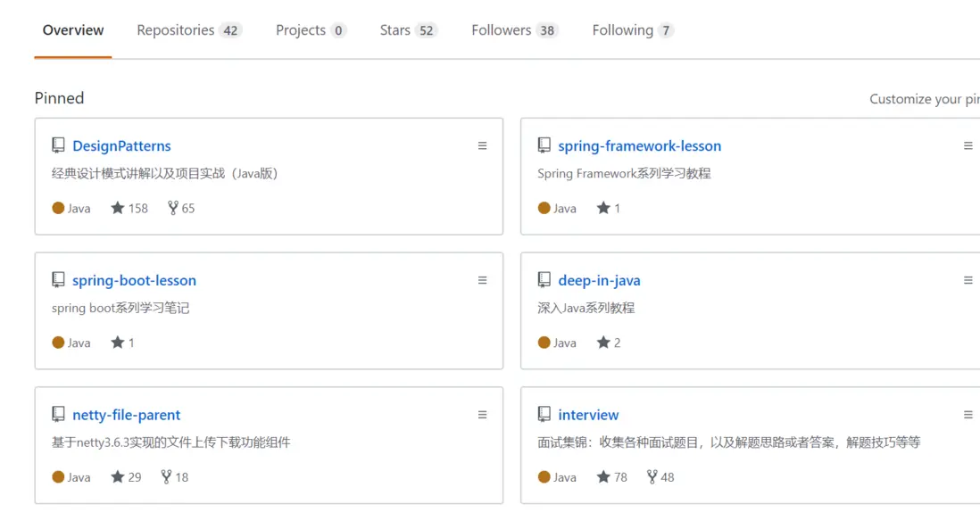View the 29 stargazers of netty-file-parent
980x529 pixels.
tap(126, 477)
